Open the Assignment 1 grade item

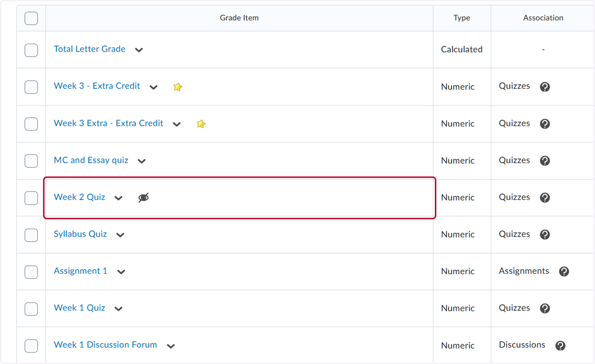(81, 271)
